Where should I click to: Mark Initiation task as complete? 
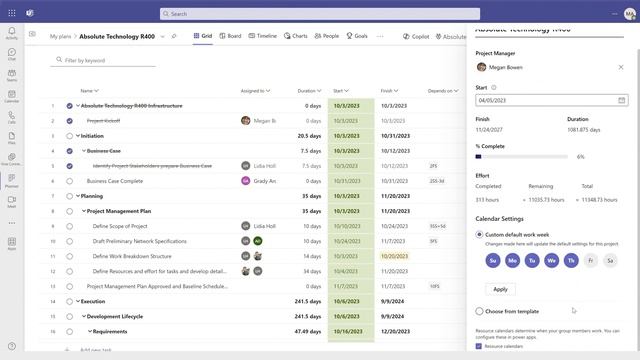[69, 136]
